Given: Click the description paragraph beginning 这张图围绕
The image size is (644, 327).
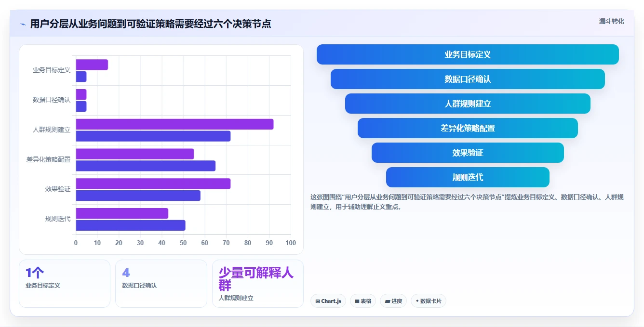Looking at the screenshot, I should pos(467,202).
